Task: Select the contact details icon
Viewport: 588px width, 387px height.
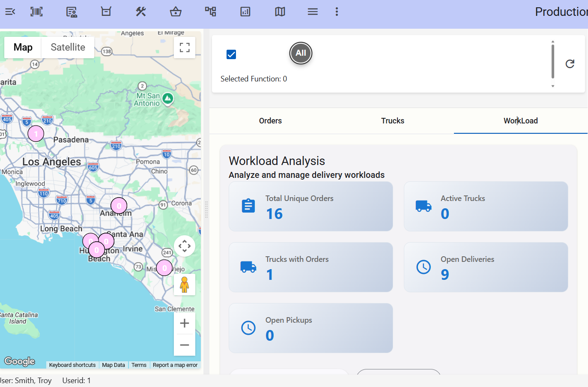Action: point(72,12)
